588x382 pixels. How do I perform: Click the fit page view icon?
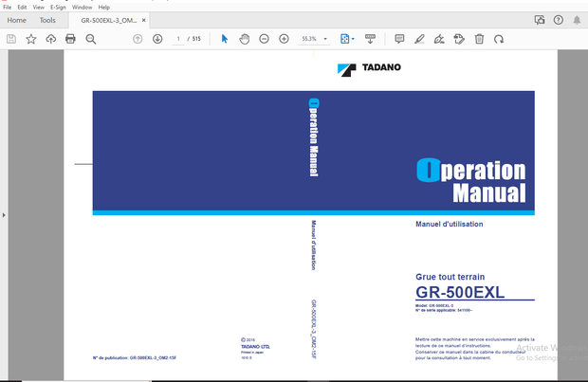[x=344, y=39]
